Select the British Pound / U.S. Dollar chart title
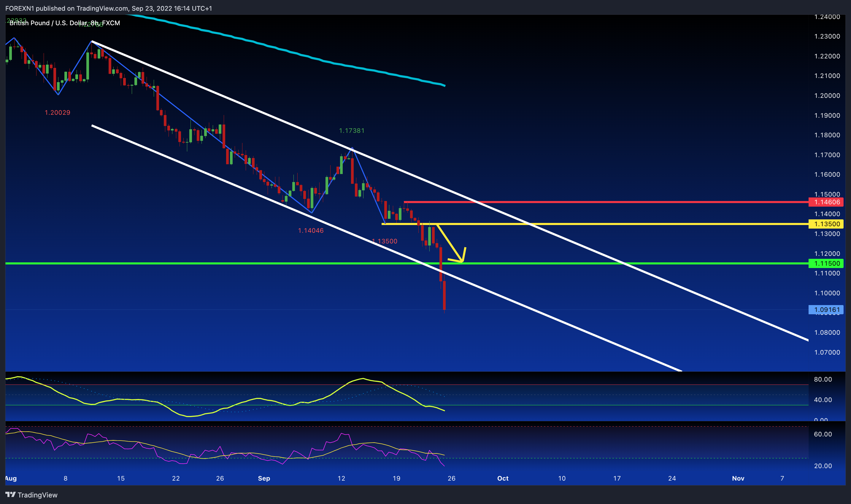 65,23
